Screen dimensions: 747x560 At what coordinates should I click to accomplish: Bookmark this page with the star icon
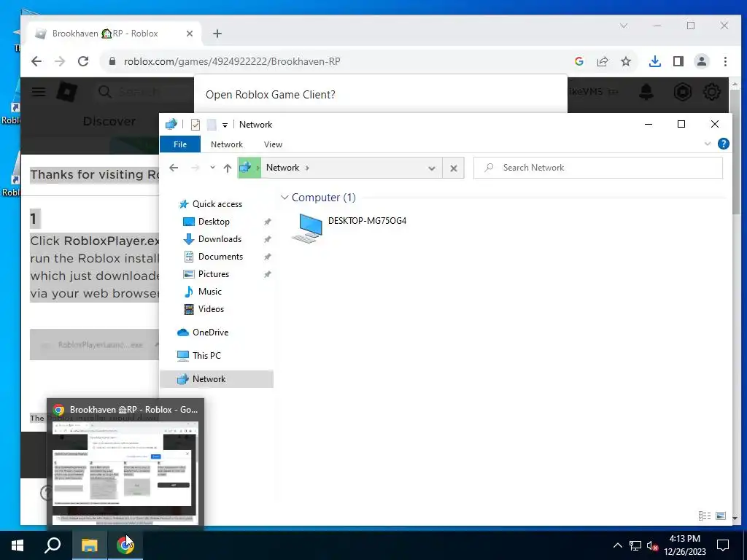625,61
